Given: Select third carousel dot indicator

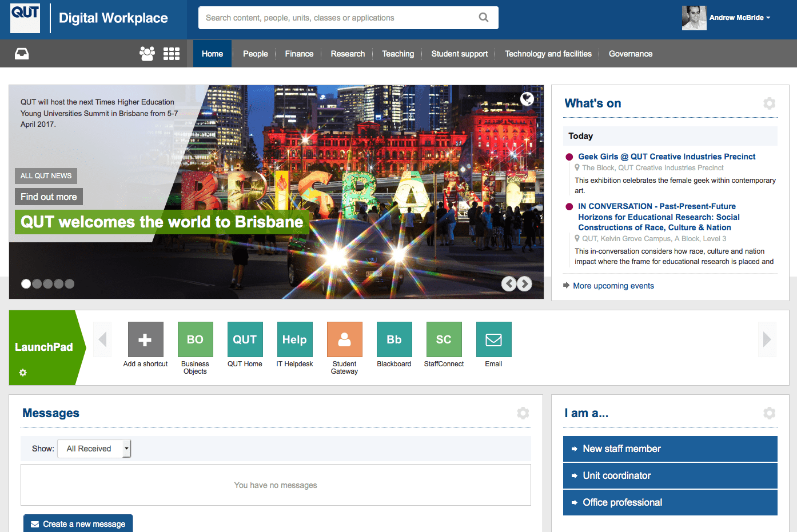Looking at the screenshot, I should [47, 283].
